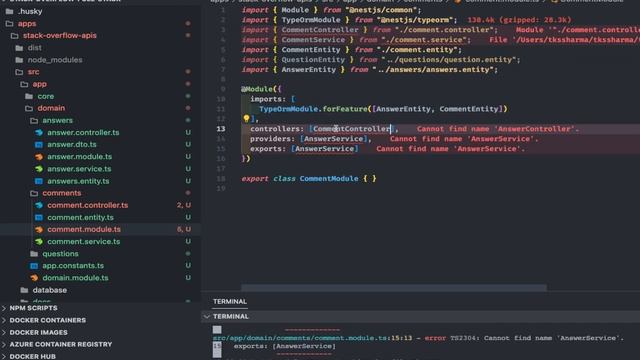Open comment.entity.ts file
640x360 pixels.
coord(80,218)
